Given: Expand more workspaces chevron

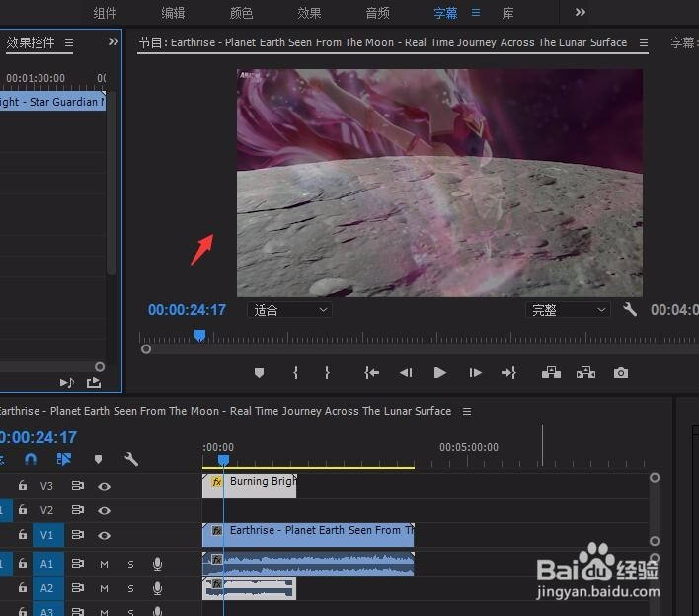Looking at the screenshot, I should point(580,12).
